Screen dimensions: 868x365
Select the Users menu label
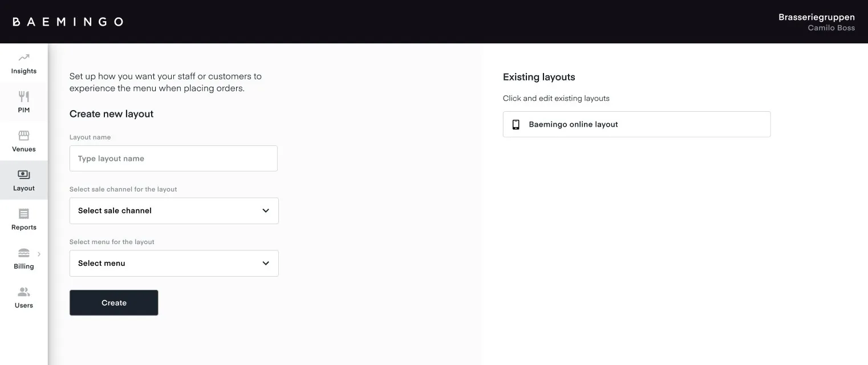pos(24,306)
